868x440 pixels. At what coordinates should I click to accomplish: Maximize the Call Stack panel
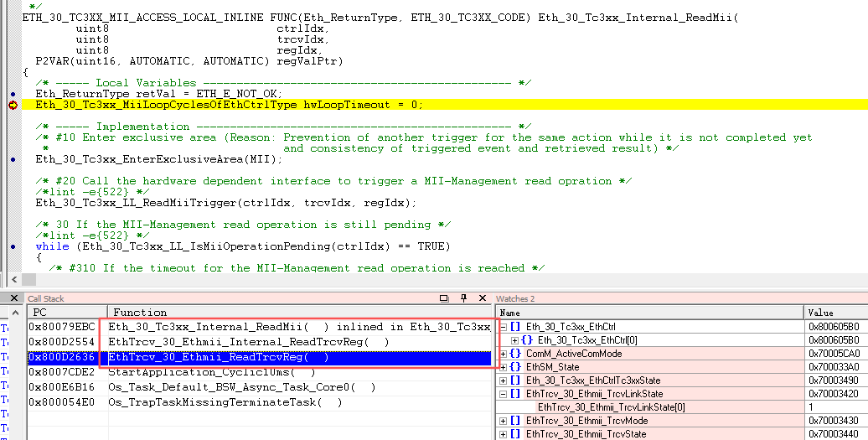click(x=444, y=298)
